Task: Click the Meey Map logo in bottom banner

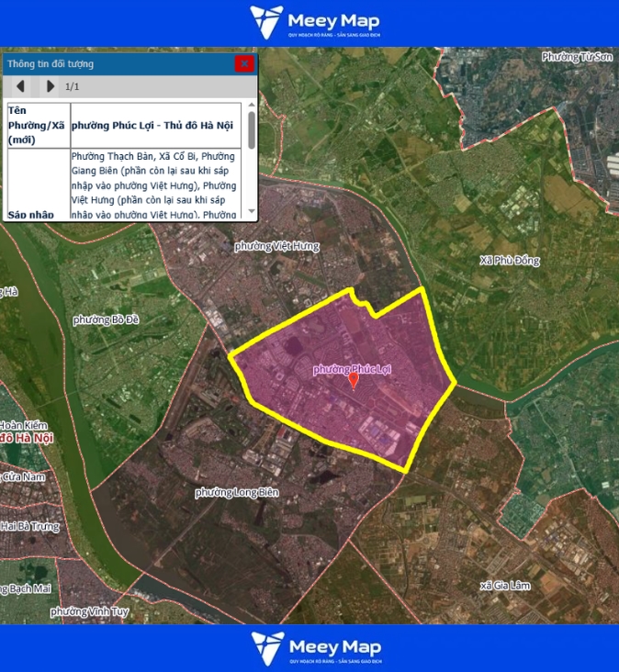Action: [315, 648]
